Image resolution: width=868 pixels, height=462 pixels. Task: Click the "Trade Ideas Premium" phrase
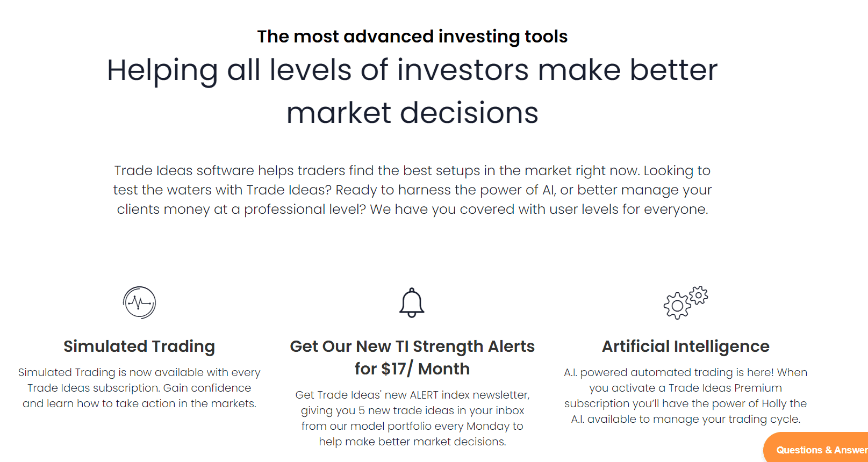tap(725, 388)
